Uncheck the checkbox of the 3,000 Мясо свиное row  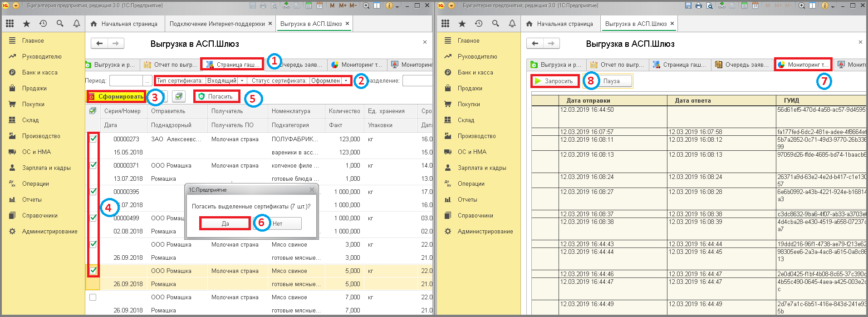[x=93, y=244]
